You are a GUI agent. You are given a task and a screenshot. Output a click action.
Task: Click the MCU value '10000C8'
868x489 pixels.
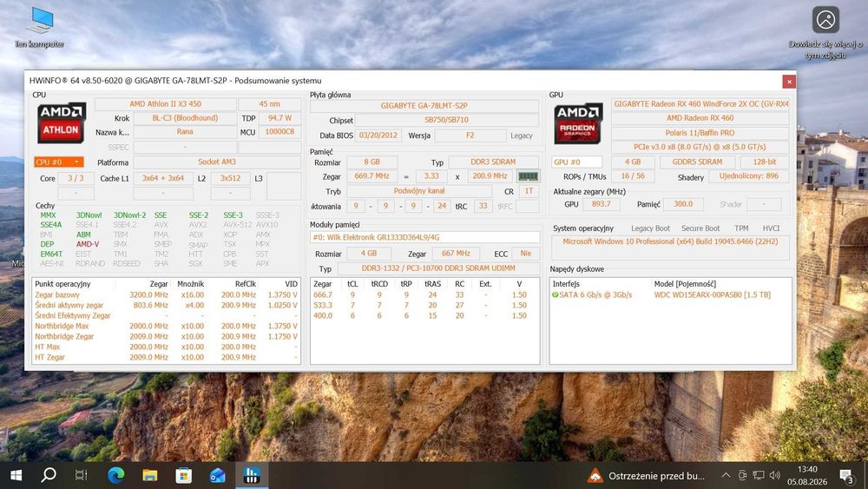click(x=279, y=132)
